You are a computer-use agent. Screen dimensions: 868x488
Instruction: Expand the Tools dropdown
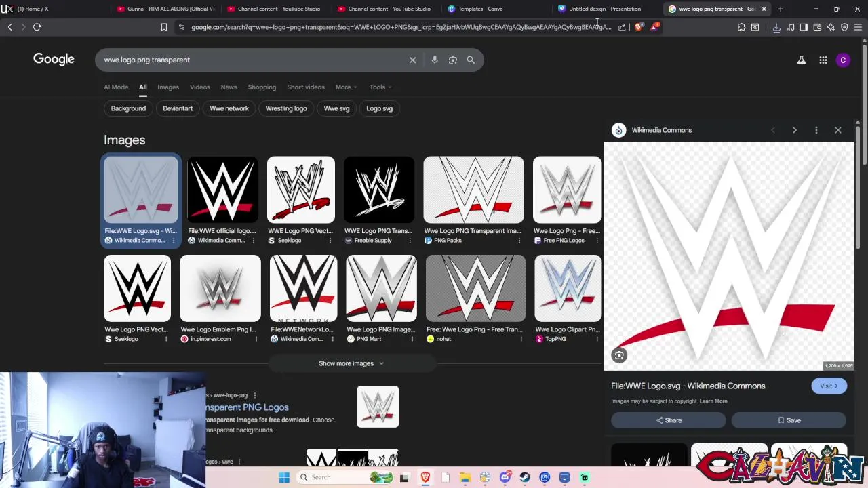[x=380, y=87]
